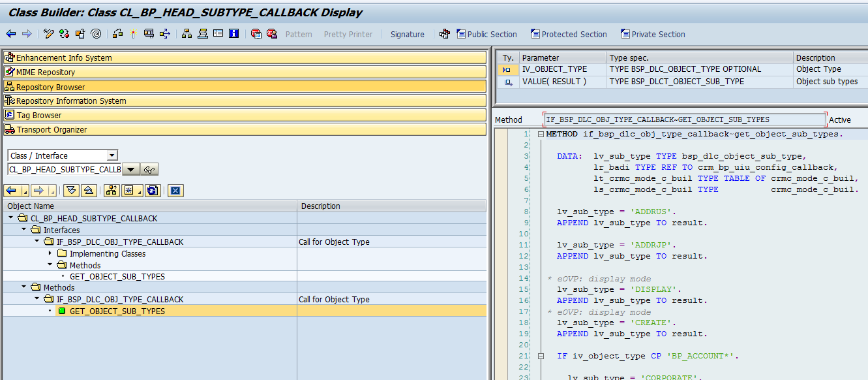Image resolution: width=868 pixels, height=380 pixels.
Task: Expand all tree nodes with double-down-arrow icon
Action: coord(70,189)
